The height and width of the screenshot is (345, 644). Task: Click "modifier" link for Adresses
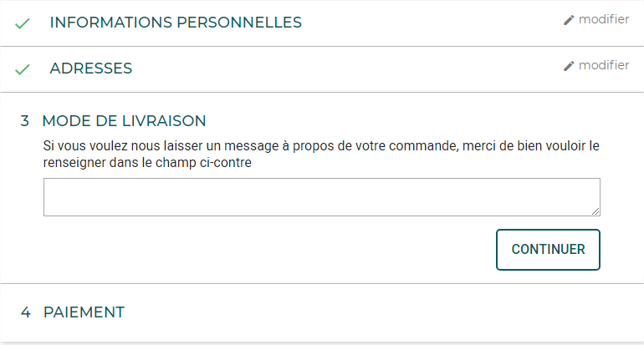604,65
